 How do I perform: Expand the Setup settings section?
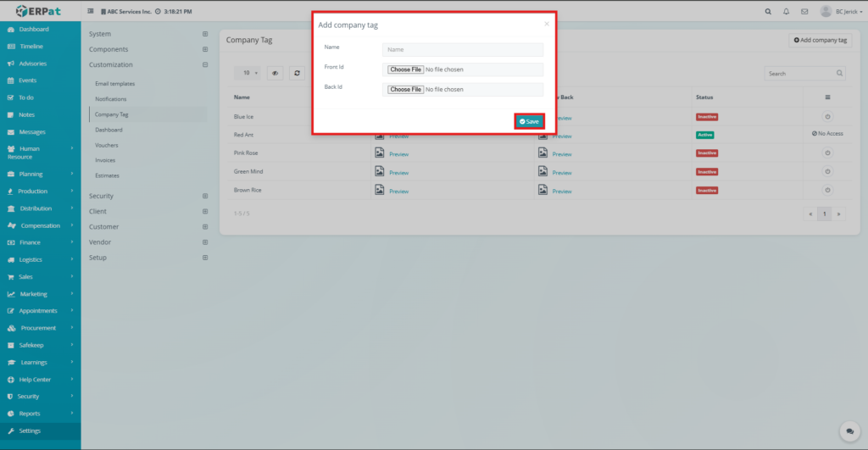tap(205, 258)
